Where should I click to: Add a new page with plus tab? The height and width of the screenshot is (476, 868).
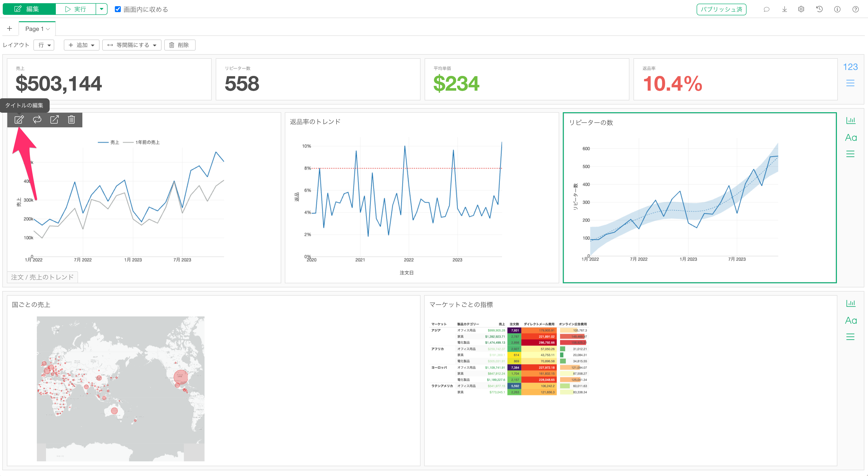(9, 29)
